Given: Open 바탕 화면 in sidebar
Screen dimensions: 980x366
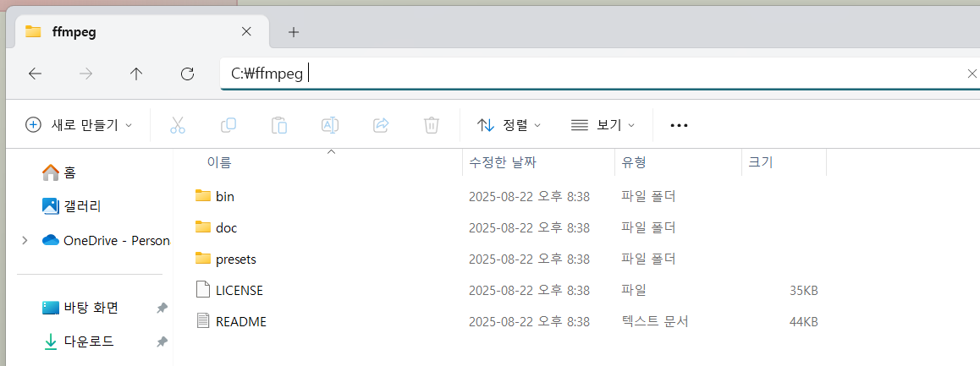Looking at the screenshot, I should click(80, 308).
